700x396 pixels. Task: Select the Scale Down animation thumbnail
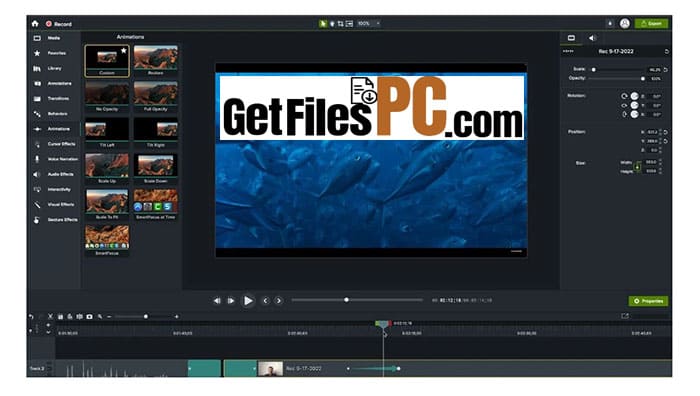coord(155,168)
